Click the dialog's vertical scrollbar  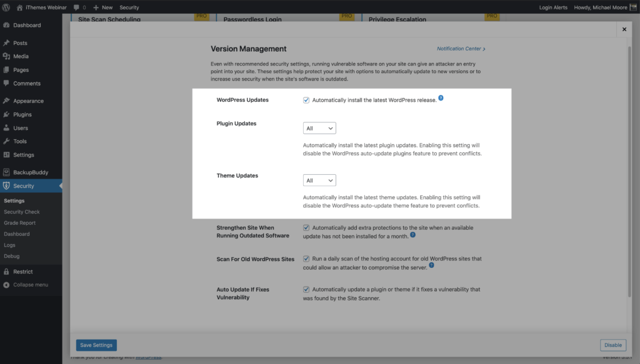click(x=629, y=171)
